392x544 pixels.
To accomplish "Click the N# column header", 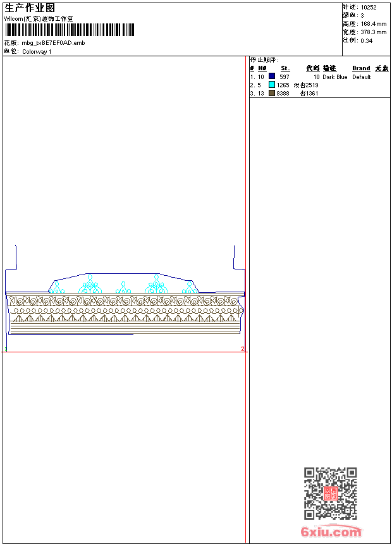I will [262, 68].
